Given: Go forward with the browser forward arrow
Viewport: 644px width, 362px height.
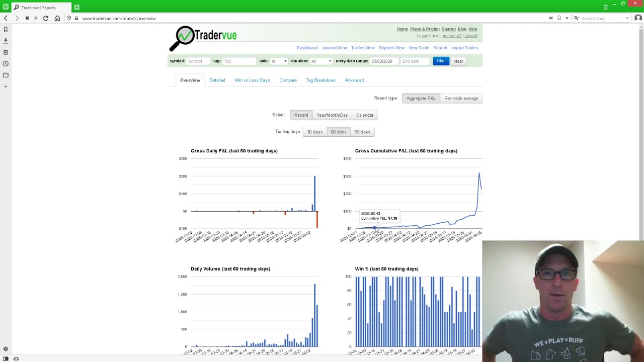Looking at the screenshot, I should click(x=17, y=18).
